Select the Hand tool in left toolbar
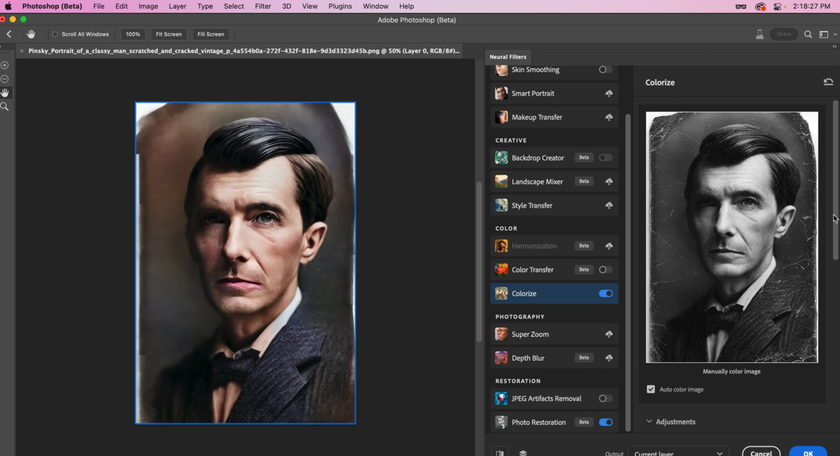 [5, 93]
